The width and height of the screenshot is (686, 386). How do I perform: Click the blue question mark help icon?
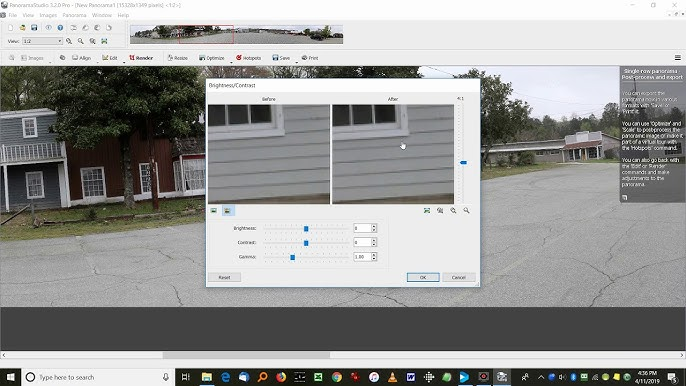pos(60,28)
